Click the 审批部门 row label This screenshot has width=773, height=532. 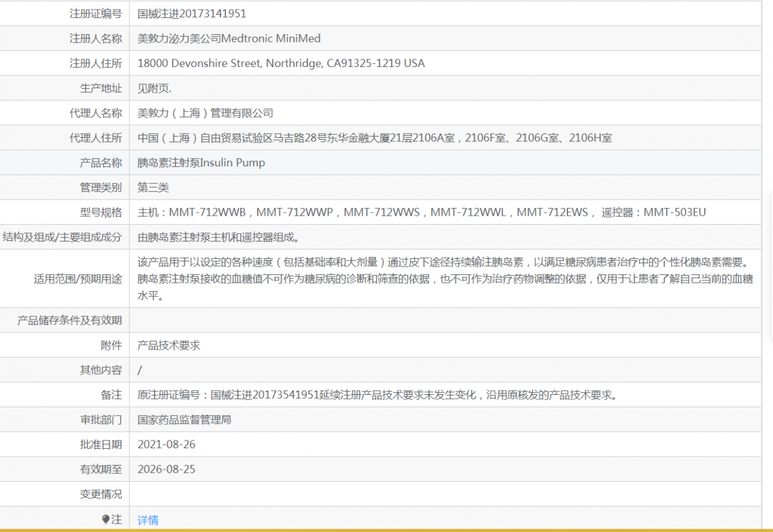100,420
